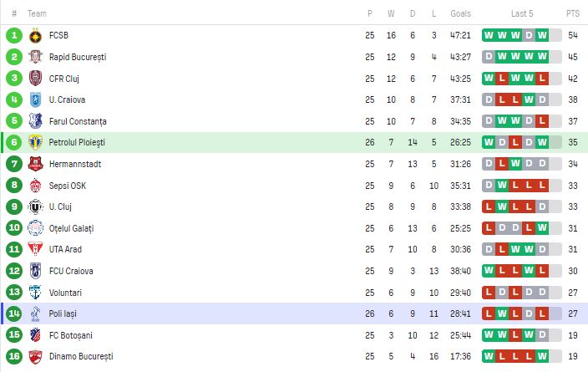Click the rank 1 green position badge
Image resolution: width=588 pixels, height=372 pixels.
click(x=14, y=35)
